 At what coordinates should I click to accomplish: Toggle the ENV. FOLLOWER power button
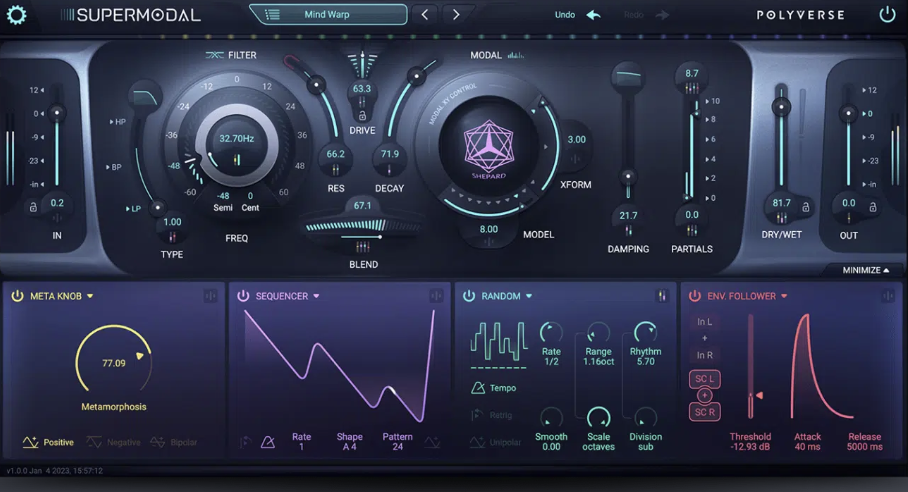694,296
